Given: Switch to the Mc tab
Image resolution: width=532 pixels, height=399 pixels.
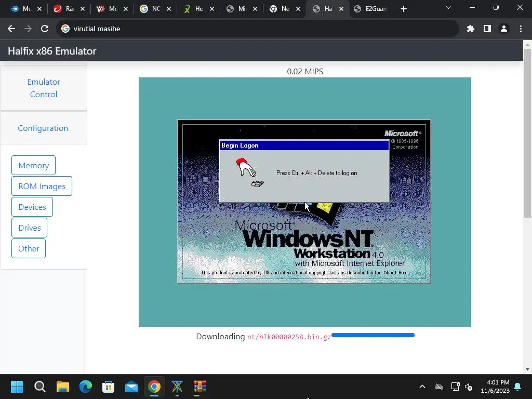Looking at the screenshot, I should click(x=108, y=9).
